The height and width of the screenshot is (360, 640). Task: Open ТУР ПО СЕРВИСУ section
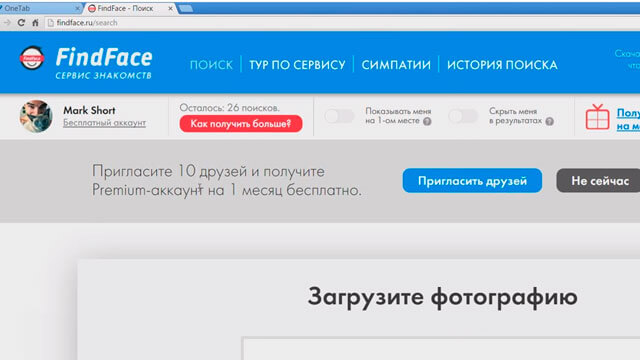[297, 65]
